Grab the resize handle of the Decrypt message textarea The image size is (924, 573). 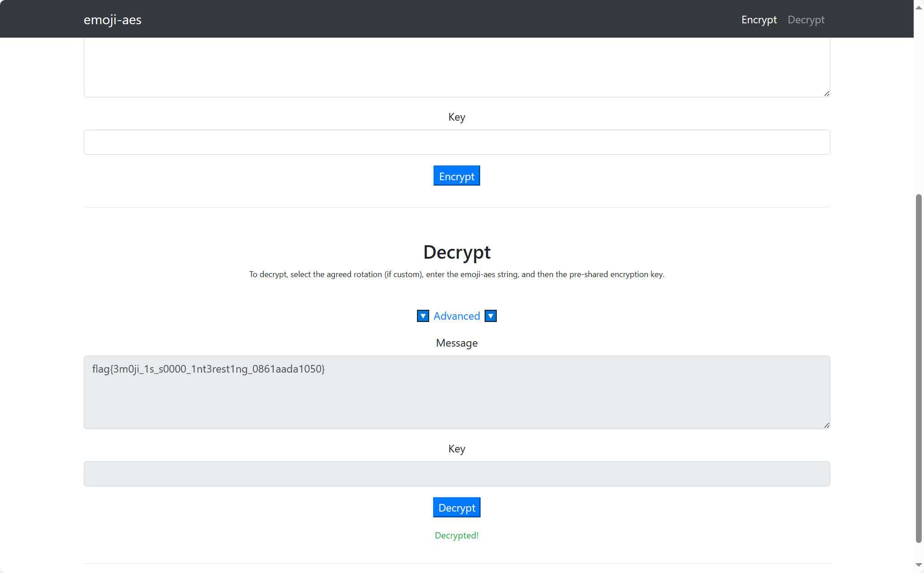(826, 425)
